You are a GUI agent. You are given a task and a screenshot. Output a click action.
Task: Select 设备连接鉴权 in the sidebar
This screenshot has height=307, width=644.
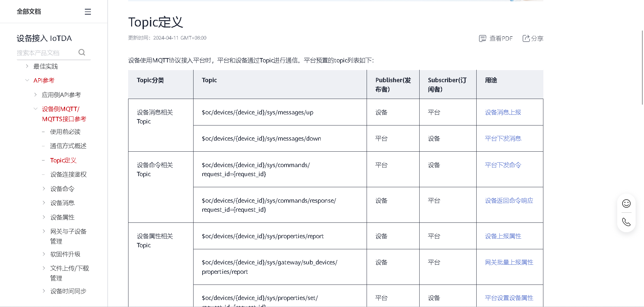click(68, 174)
